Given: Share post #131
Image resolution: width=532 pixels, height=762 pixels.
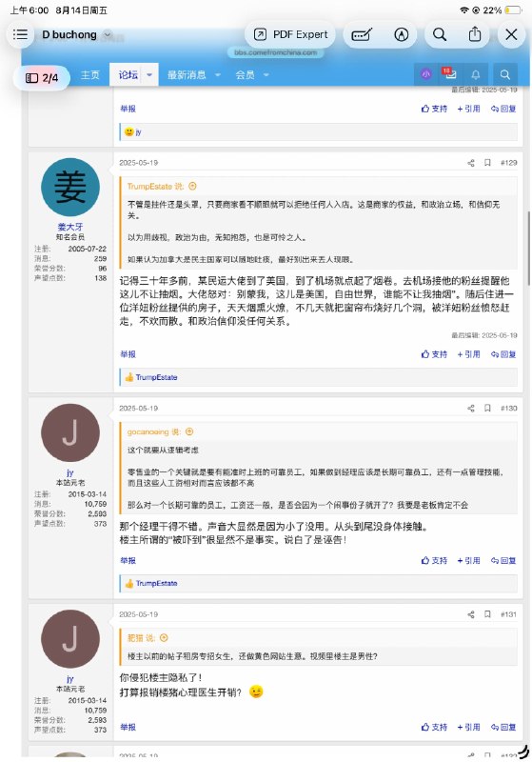Looking at the screenshot, I should (x=471, y=614).
